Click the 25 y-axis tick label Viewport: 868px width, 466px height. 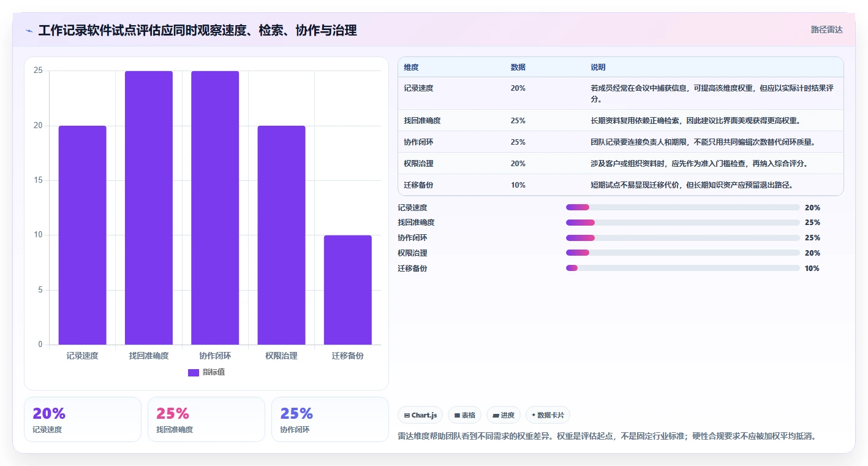(x=38, y=71)
